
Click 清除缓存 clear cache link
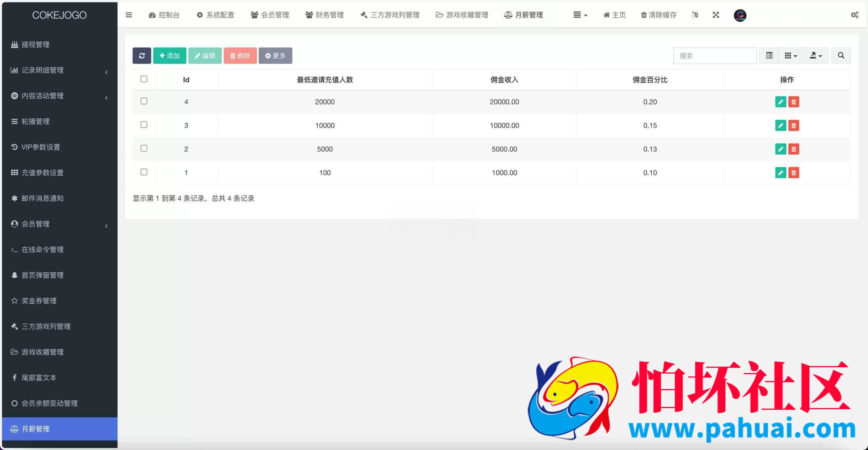pyautogui.click(x=659, y=15)
